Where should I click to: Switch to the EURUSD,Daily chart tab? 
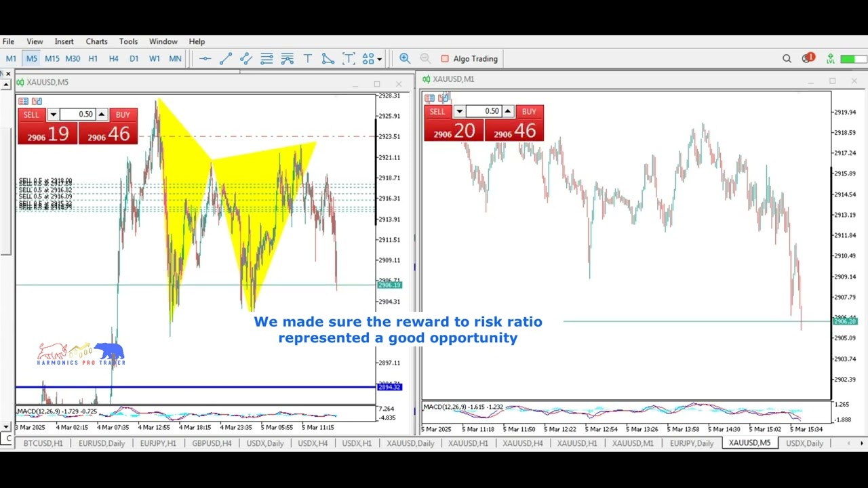102,443
